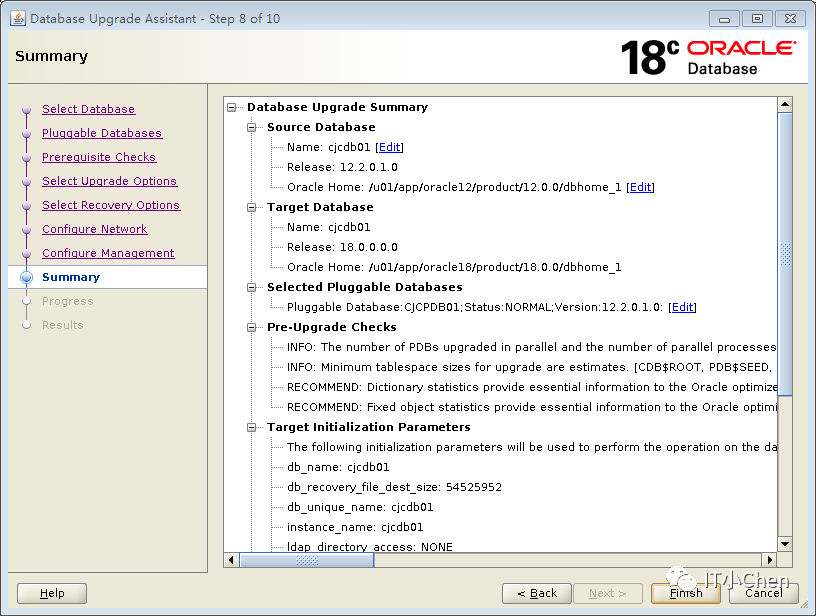Select the current Summary step

click(x=71, y=277)
